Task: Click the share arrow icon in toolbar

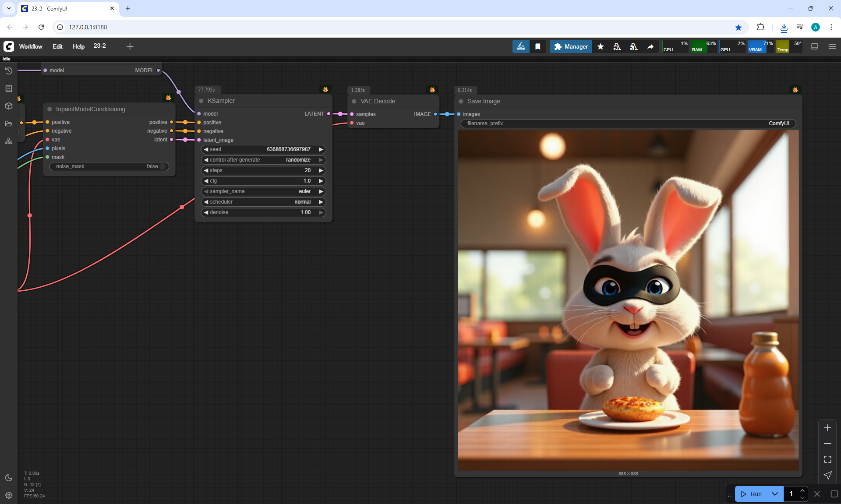Action: (x=650, y=46)
